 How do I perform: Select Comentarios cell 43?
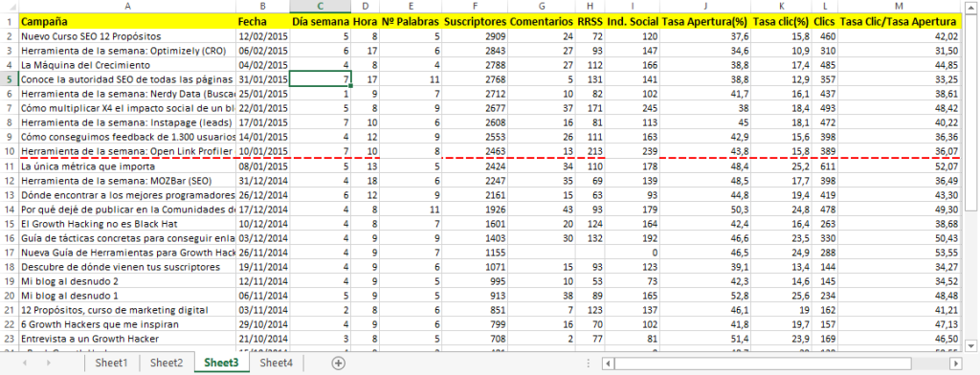coord(542,210)
